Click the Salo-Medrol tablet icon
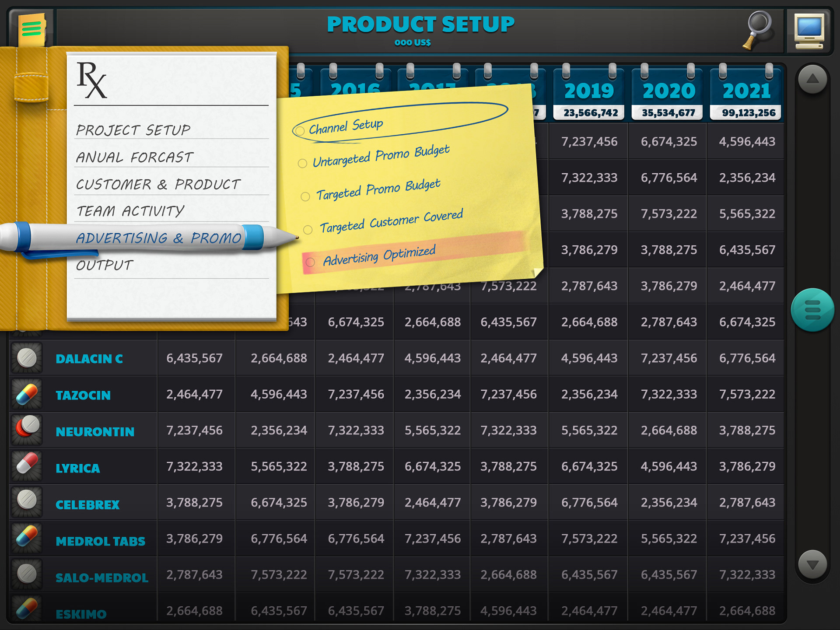 coord(27,574)
